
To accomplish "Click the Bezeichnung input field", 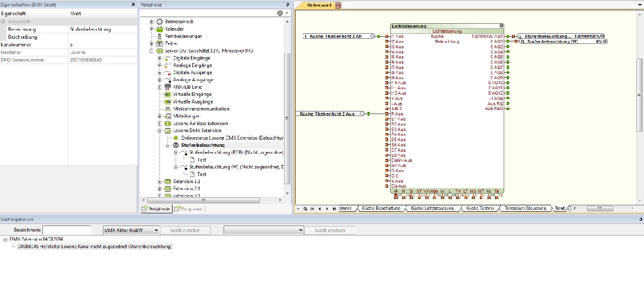I will 67,231.
